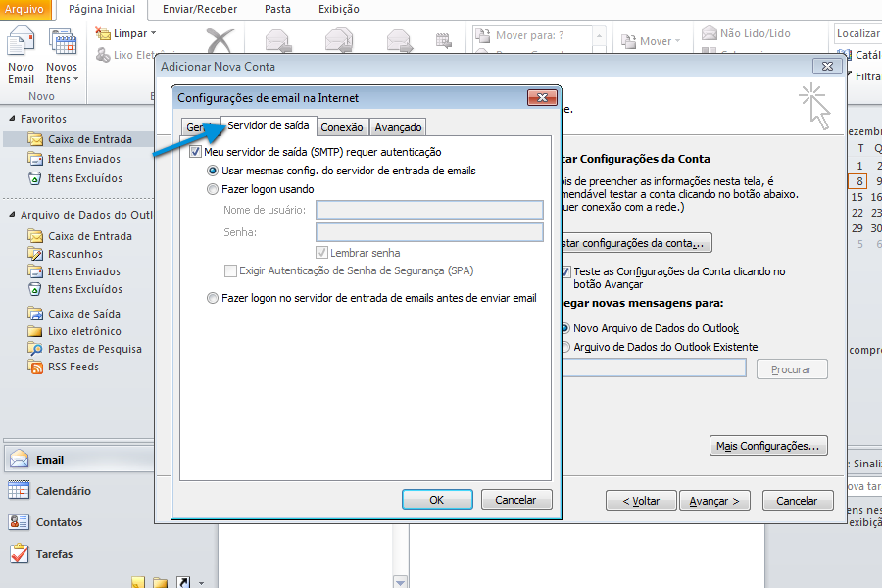Open Contatos navigation pane
Image resolution: width=882 pixels, height=588 pixels.
pos(59,522)
